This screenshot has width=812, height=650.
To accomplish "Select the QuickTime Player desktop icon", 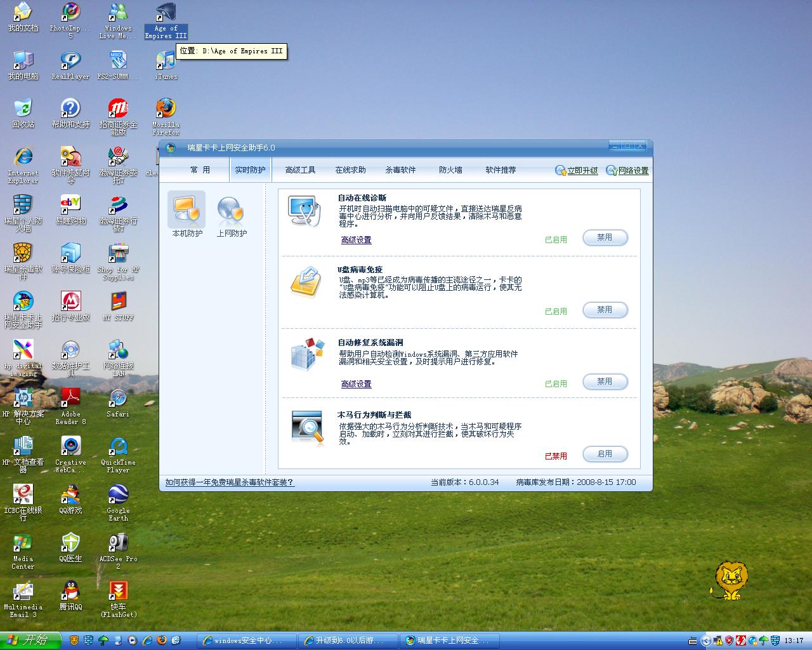I will pos(118,454).
